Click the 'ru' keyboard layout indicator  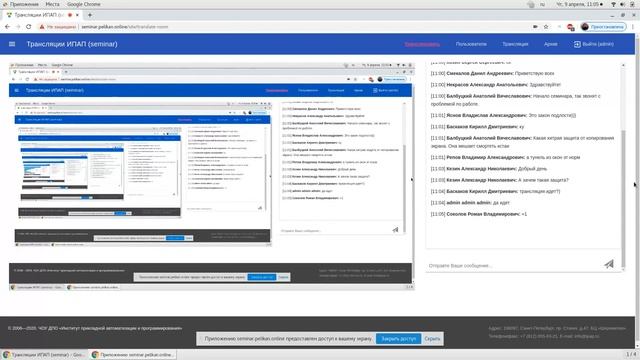click(542, 4)
